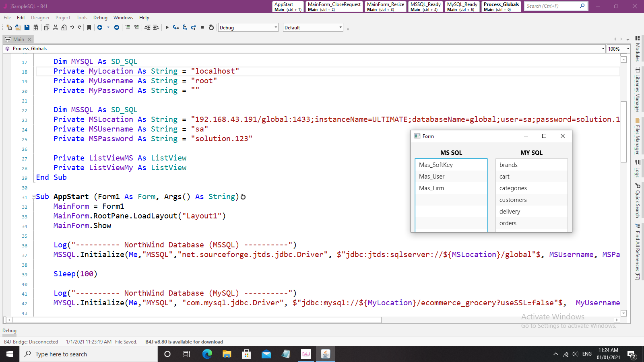The image size is (644, 362).
Task: Open the Modules side panel
Action: (x=638, y=48)
